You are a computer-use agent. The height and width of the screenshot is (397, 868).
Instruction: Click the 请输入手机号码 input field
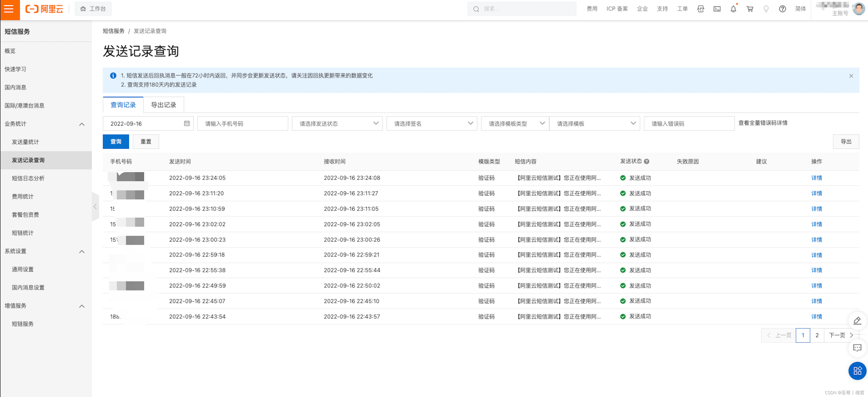click(x=242, y=123)
